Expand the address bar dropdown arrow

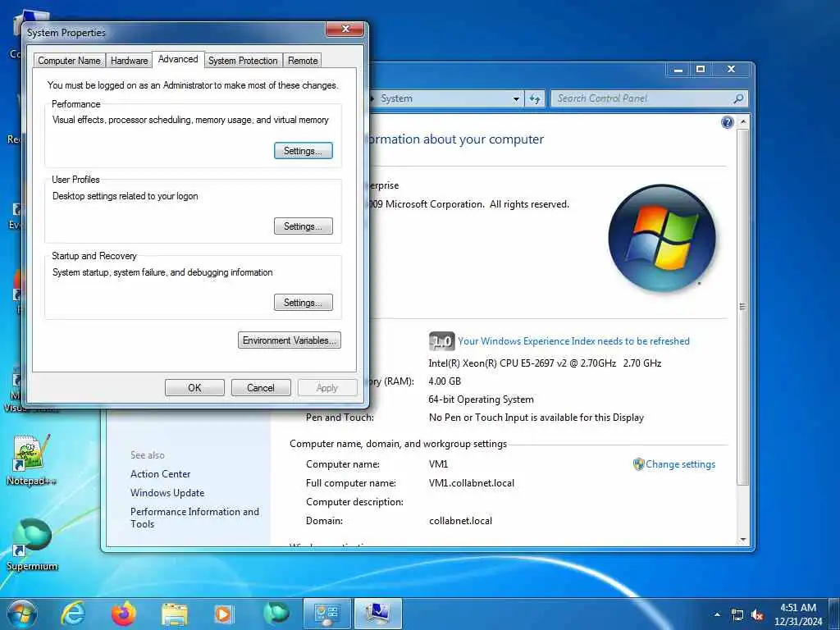click(516, 98)
